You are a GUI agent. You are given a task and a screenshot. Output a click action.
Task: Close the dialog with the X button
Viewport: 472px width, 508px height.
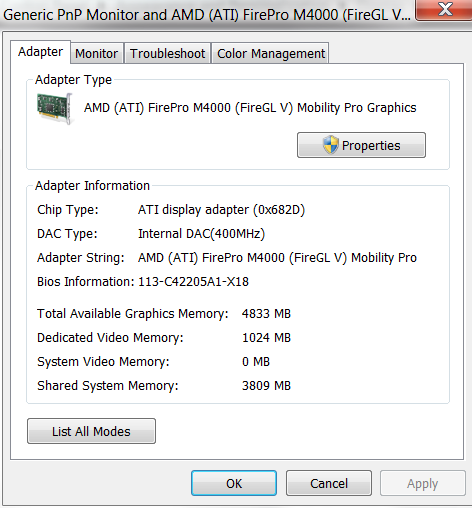(445, 9)
